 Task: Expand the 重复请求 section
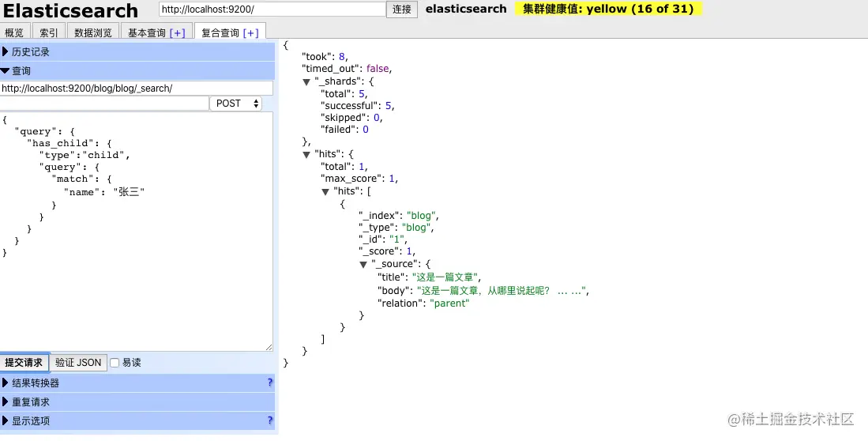point(137,401)
